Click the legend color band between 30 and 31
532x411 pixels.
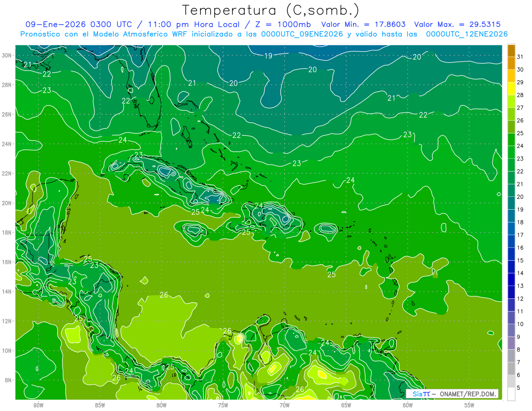point(511,63)
